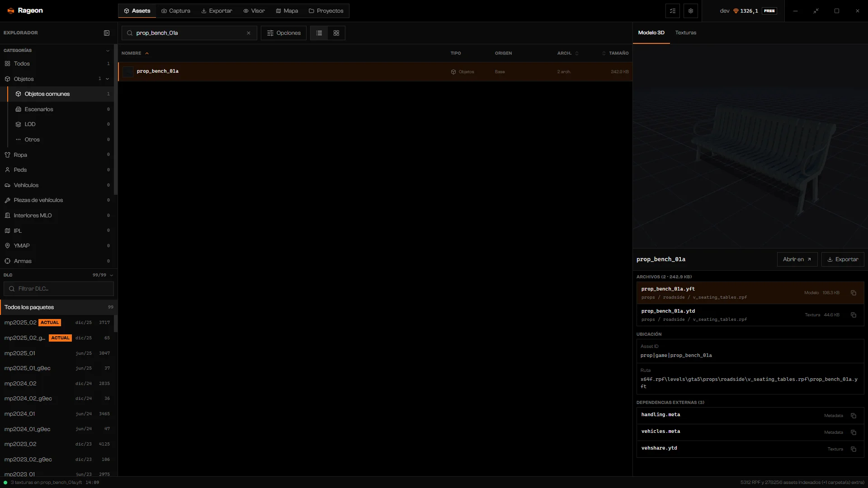Select the mp2025_02 DLC package
Screen dimensions: 868x488
click(x=57, y=323)
